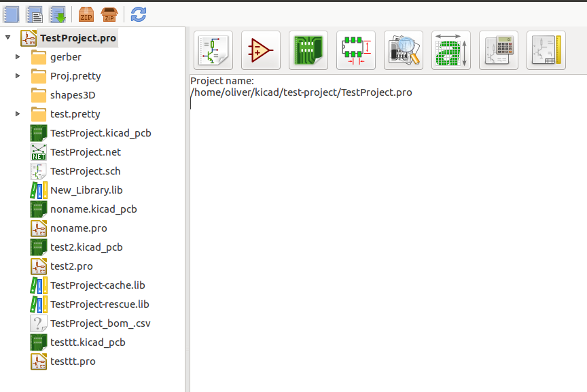The width and height of the screenshot is (587, 392).
Task: Open the footprint editor
Action: (356, 50)
